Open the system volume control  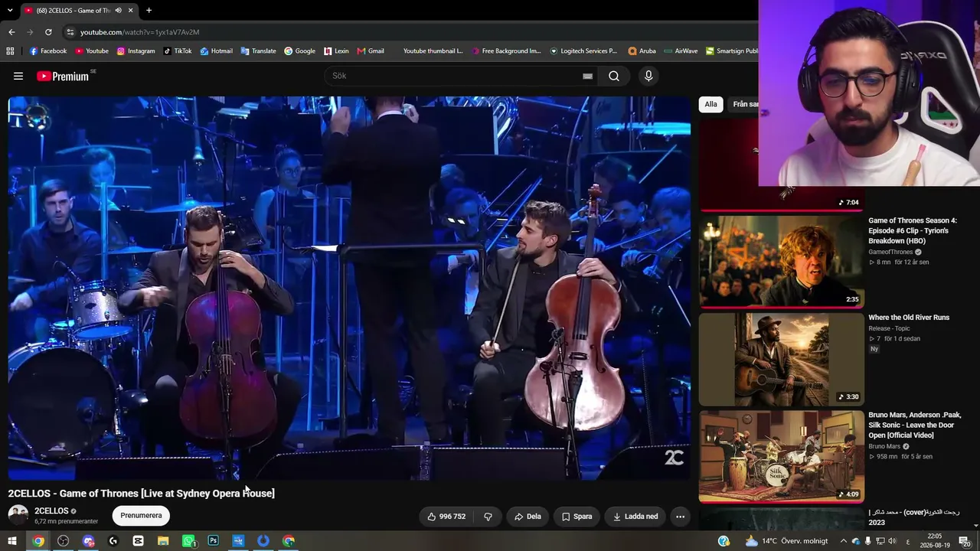coord(892,541)
